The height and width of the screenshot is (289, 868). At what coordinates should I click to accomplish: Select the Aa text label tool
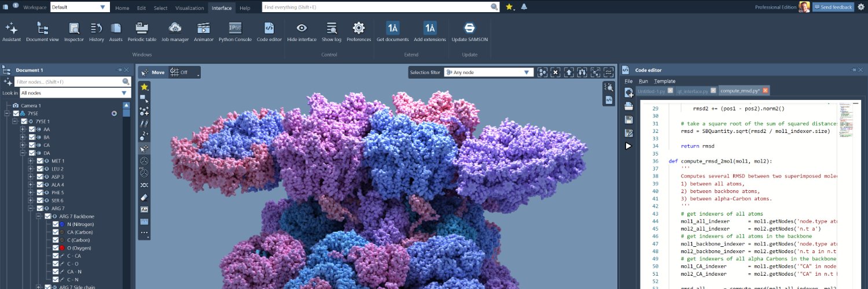pyautogui.click(x=144, y=209)
